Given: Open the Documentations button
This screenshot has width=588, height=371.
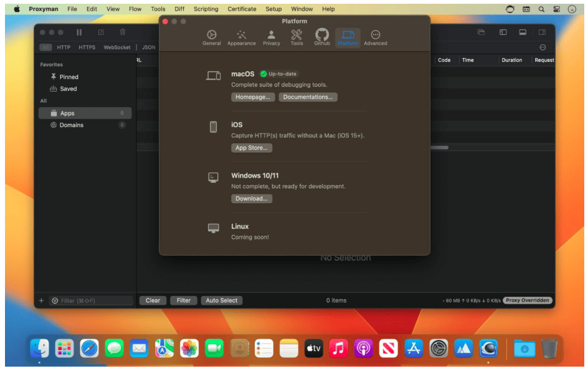Looking at the screenshot, I should tap(308, 97).
